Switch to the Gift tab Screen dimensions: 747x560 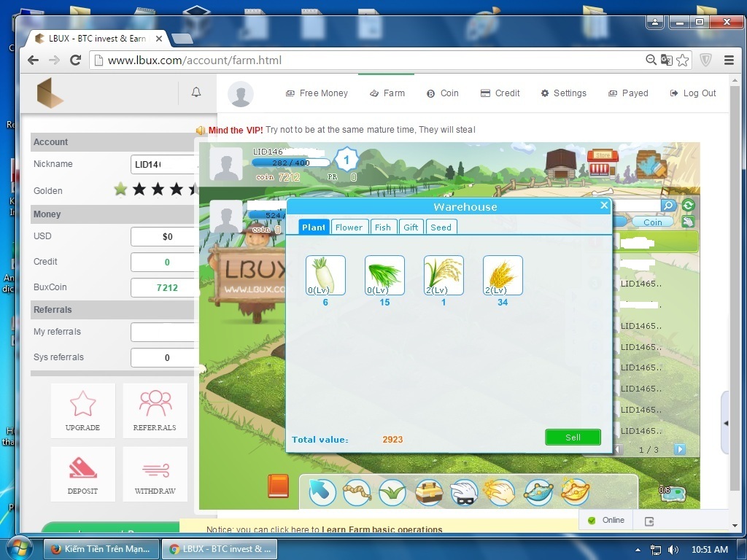click(411, 227)
